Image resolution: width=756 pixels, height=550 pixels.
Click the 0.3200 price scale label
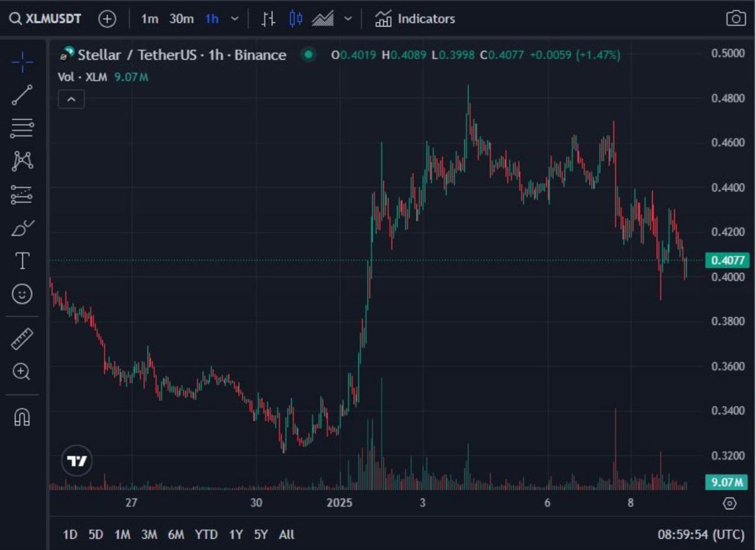pos(728,455)
